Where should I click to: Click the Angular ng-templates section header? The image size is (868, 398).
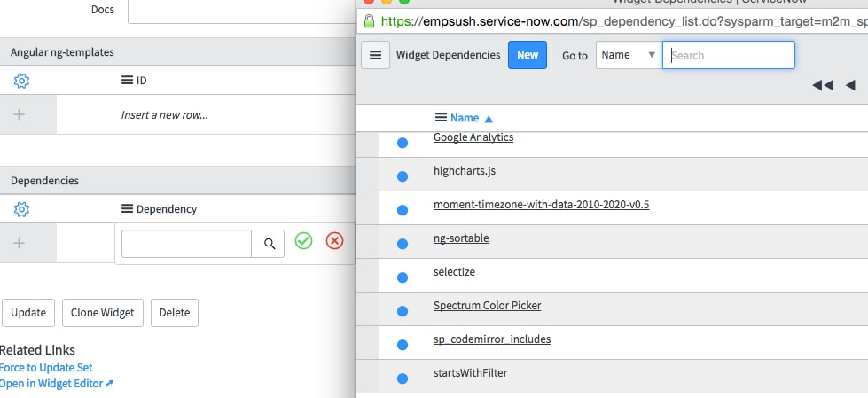coord(177,52)
